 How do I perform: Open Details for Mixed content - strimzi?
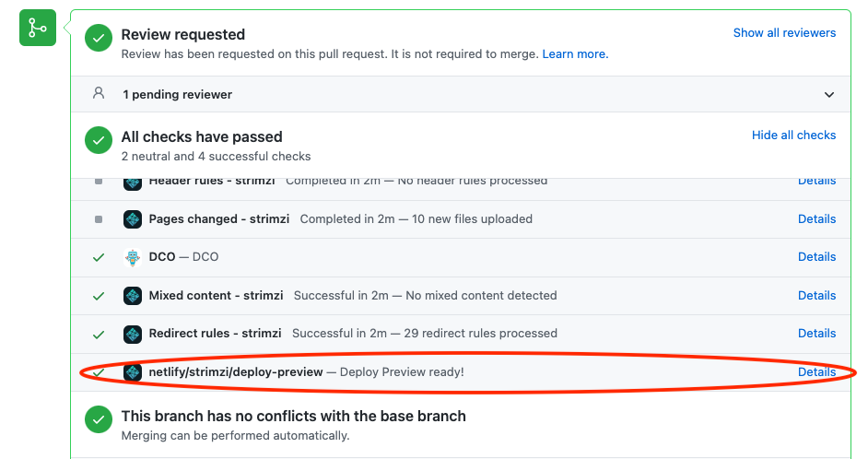pyautogui.click(x=816, y=295)
